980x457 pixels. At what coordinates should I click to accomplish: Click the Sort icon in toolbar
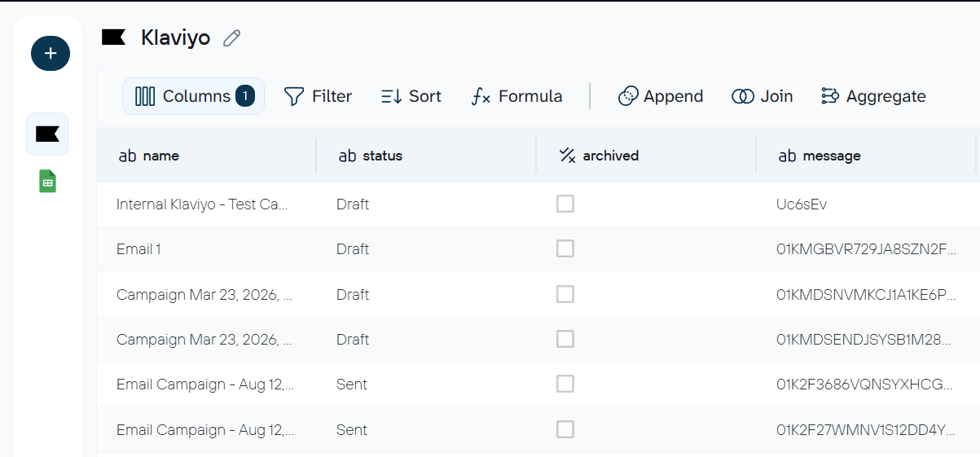[x=391, y=96]
